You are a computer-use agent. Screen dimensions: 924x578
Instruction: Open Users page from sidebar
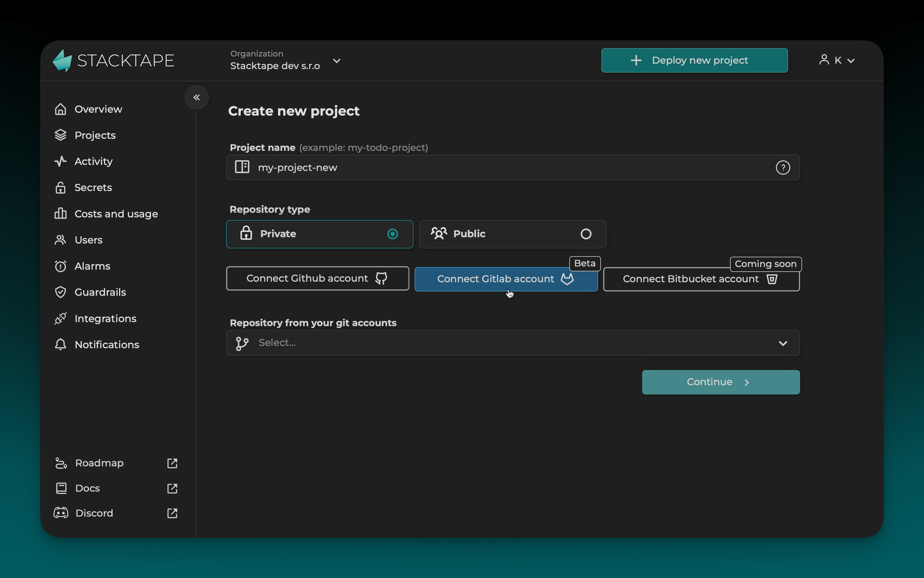(x=78, y=240)
